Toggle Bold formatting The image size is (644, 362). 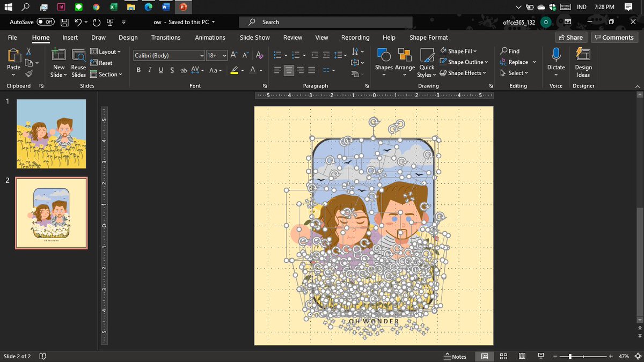138,70
